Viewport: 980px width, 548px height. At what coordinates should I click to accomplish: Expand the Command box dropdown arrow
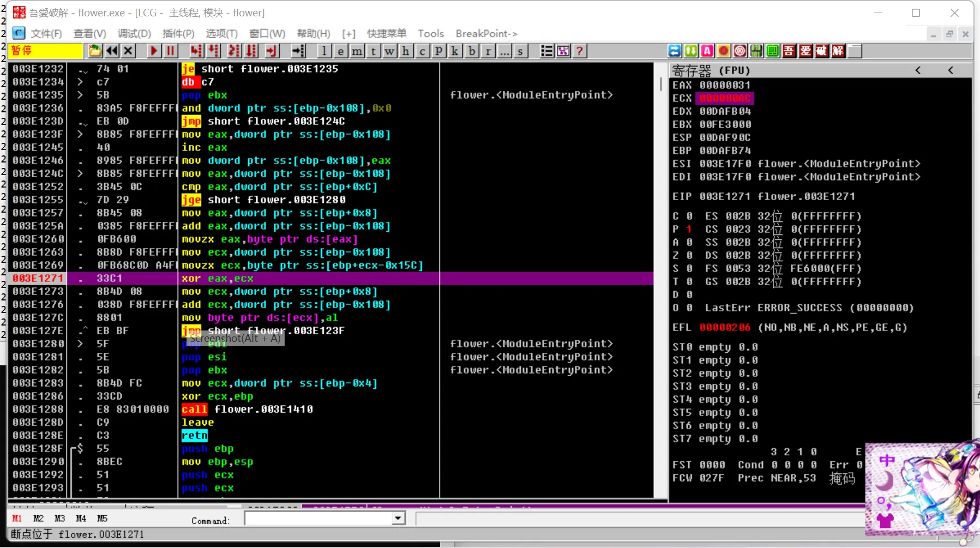pyautogui.click(x=399, y=518)
